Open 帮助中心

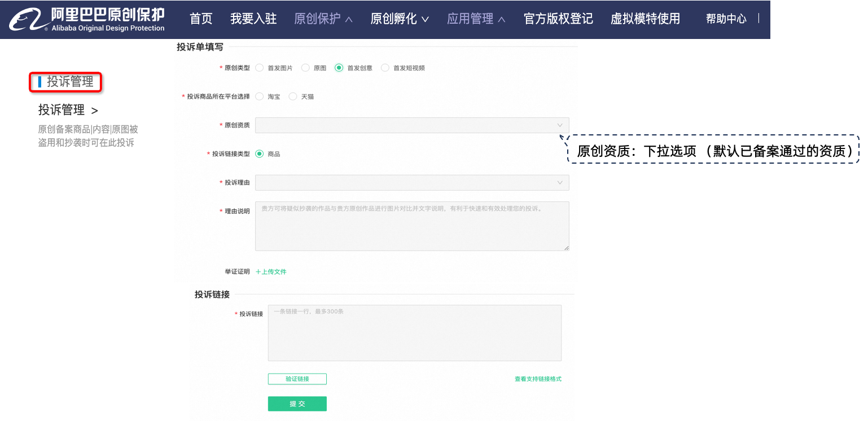(x=726, y=19)
